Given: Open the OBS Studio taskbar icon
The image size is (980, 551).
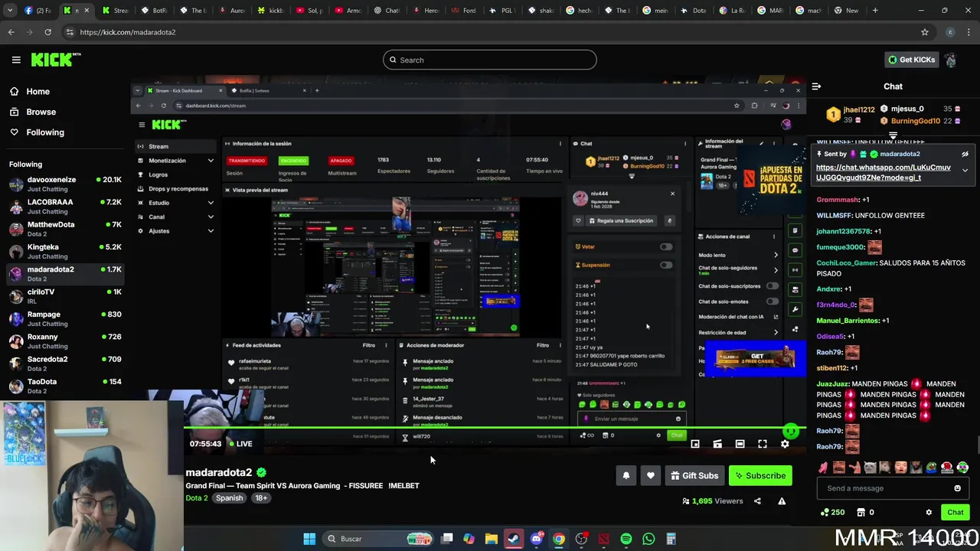Looking at the screenshot, I should click(581, 539).
